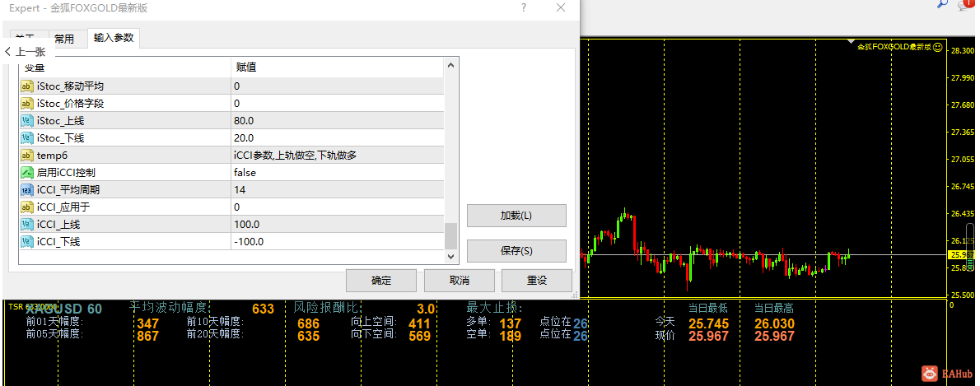Select the iStoc_上线 value 80.0
The image size is (980, 386).
point(244,120)
